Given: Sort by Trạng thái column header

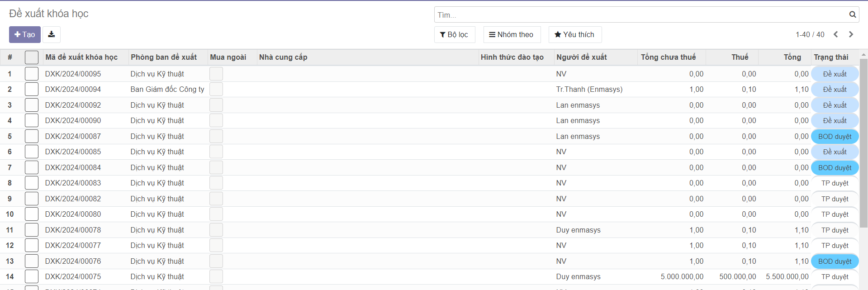Looking at the screenshot, I should pos(831,57).
